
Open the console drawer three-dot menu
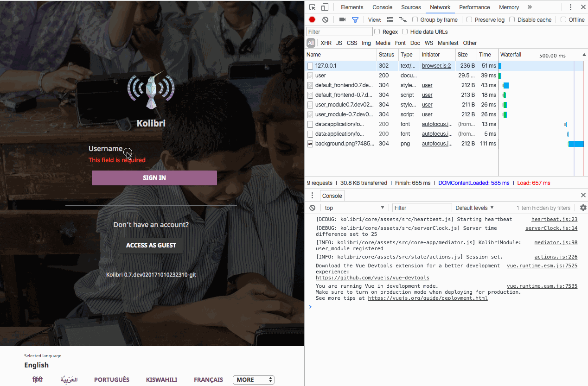coord(312,196)
